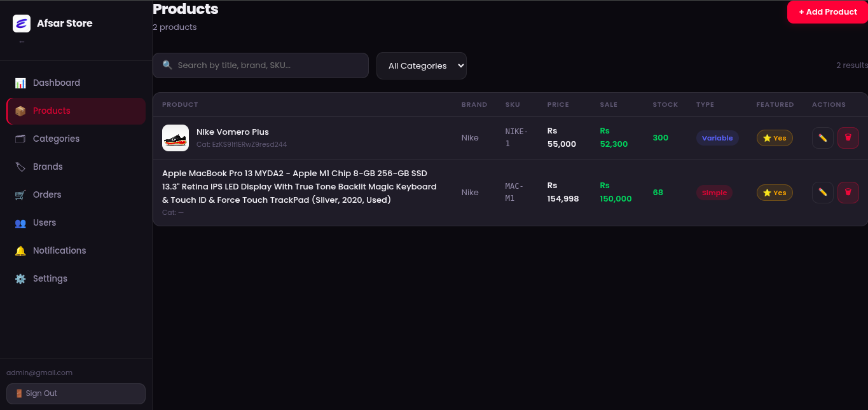Click the Afsar Store name text
Viewport: 868px width, 410px height.
coord(65,23)
